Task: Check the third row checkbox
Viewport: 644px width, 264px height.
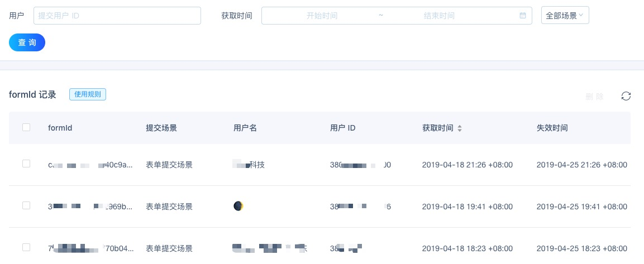Action: pos(26,247)
